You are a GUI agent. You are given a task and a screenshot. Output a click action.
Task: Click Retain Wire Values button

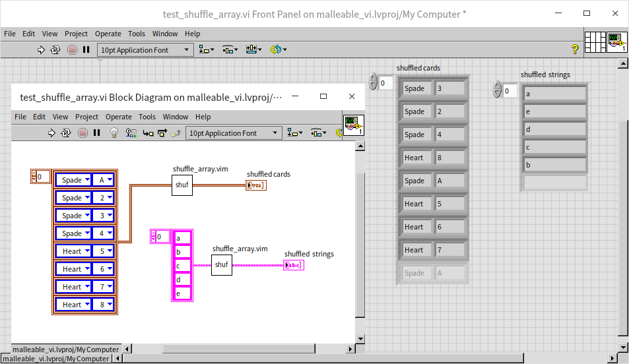click(x=131, y=133)
